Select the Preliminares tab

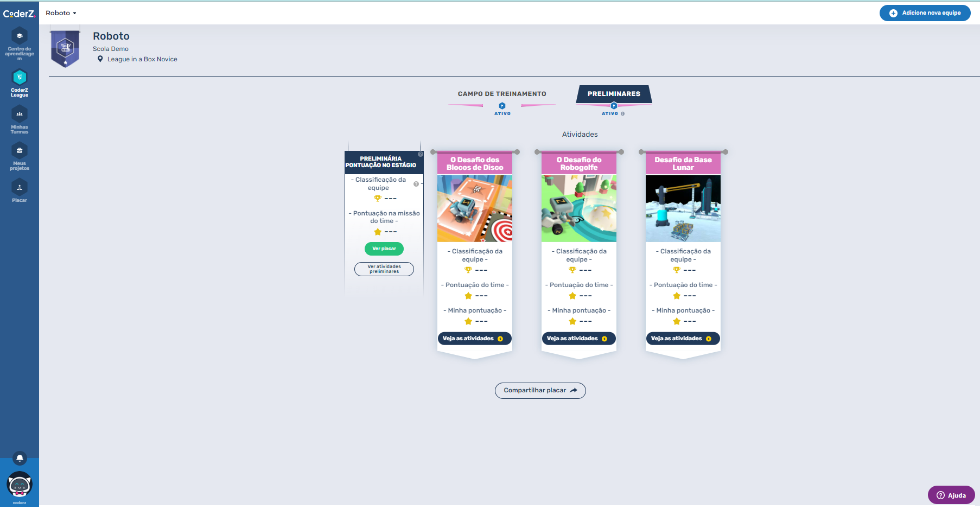[x=614, y=94]
